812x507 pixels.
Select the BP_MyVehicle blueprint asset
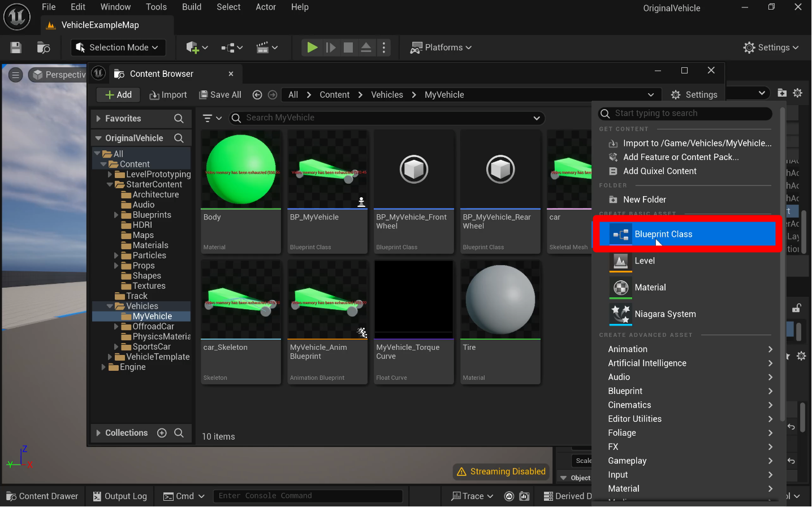327,192
